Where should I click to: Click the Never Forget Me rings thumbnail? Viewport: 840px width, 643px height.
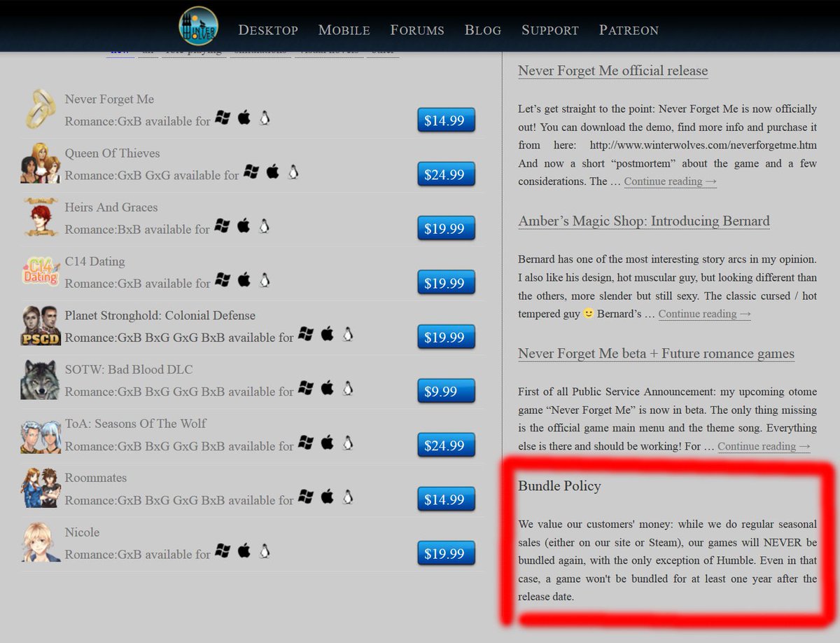click(40, 109)
